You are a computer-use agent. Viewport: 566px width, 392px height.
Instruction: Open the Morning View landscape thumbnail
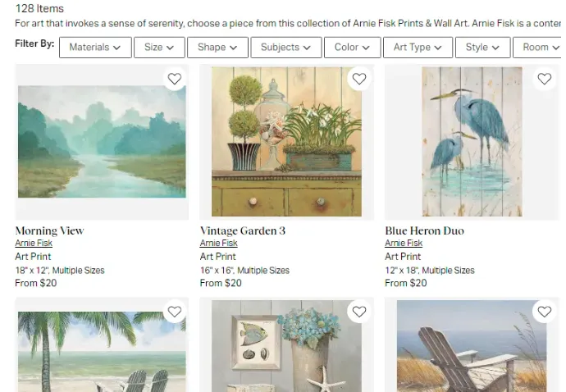[x=102, y=141]
